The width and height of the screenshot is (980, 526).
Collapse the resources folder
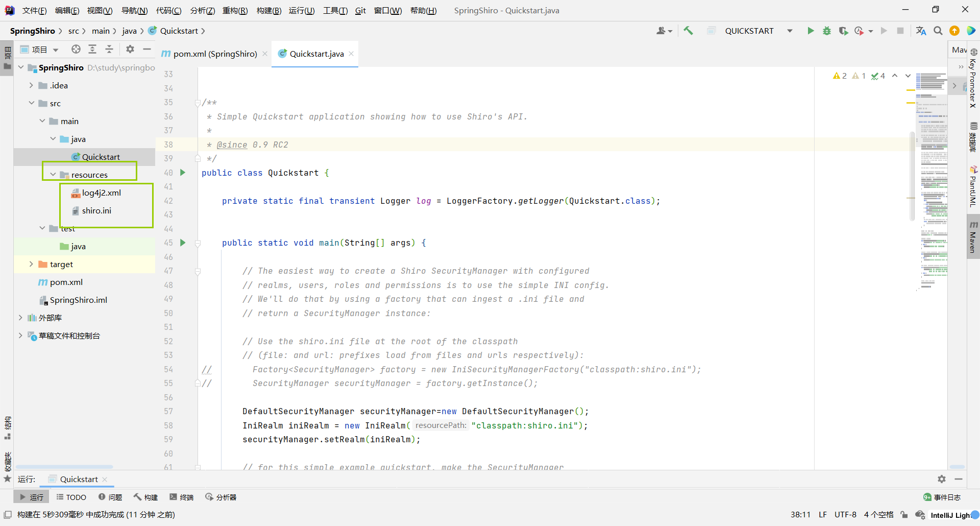click(53, 175)
